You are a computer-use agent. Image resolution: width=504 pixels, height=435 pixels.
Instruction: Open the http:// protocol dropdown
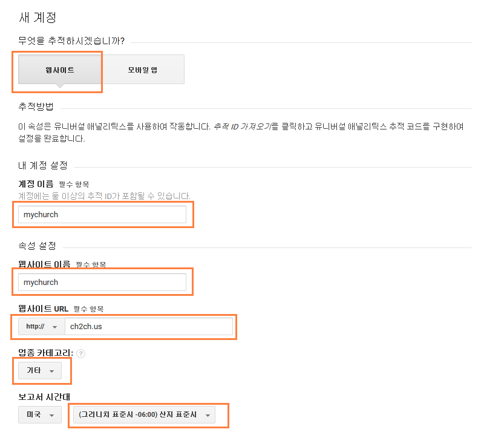[x=41, y=326]
